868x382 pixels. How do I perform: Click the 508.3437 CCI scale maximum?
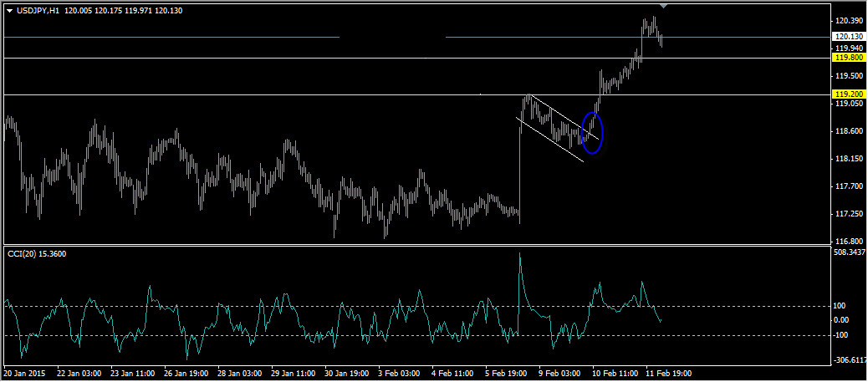click(x=850, y=252)
